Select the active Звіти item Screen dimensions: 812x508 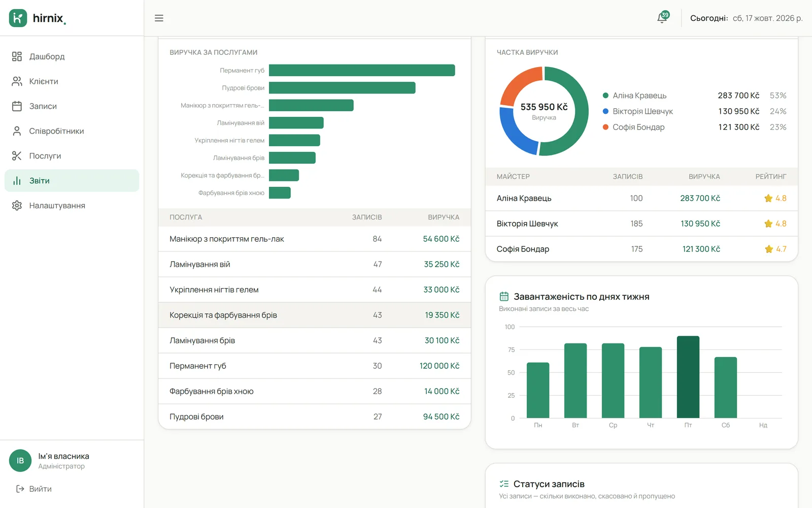point(72,181)
